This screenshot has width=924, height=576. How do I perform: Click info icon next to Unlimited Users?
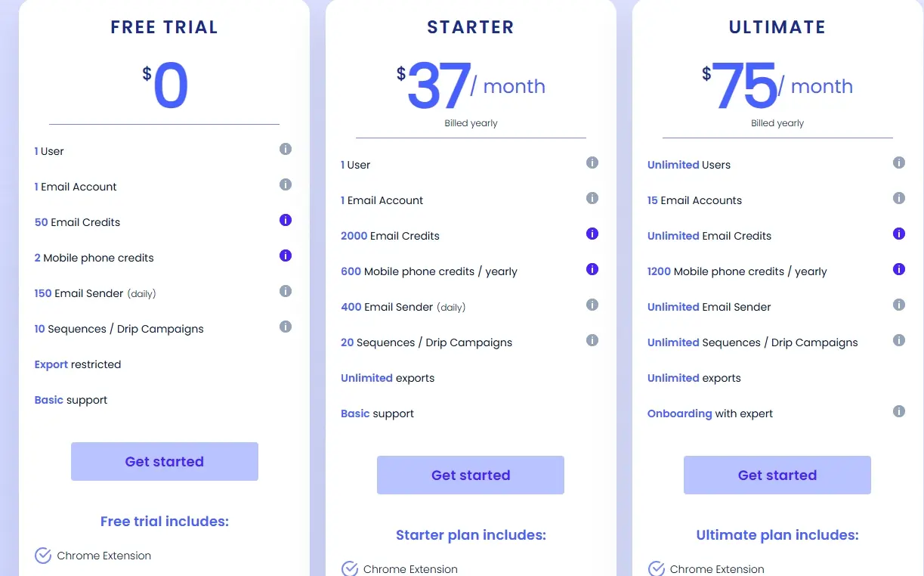pos(899,163)
